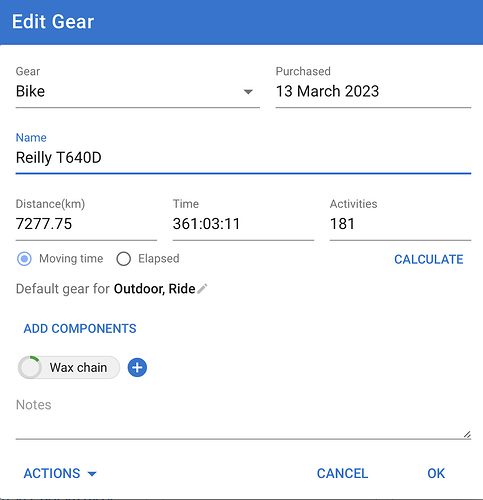483x500 pixels.
Task: Open the Bike gear selector
Action: pos(137,92)
